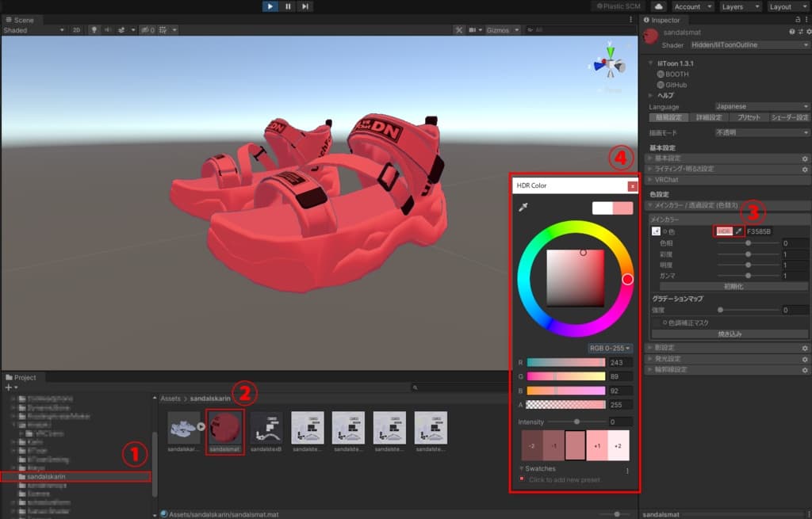The height and width of the screenshot is (519, 812).
Task: Click the Step frame button
Action: (305, 6)
